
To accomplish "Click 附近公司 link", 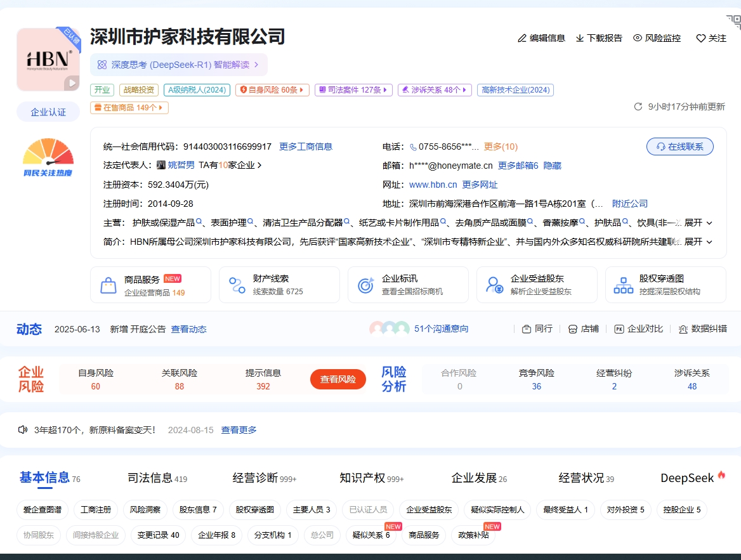I will (630, 203).
